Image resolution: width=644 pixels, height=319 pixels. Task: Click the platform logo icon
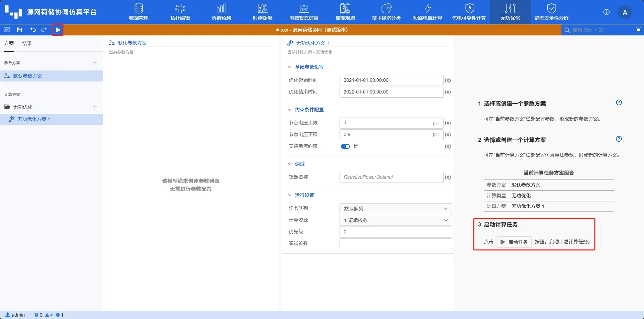[13, 12]
